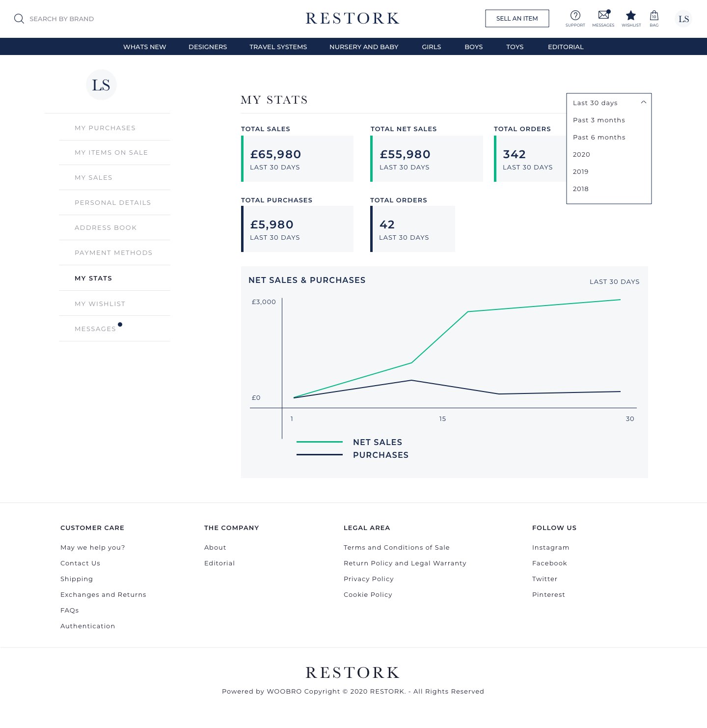Open Pinterest footer link
The height and width of the screenshot is (728, 707).
pos(548,594)
